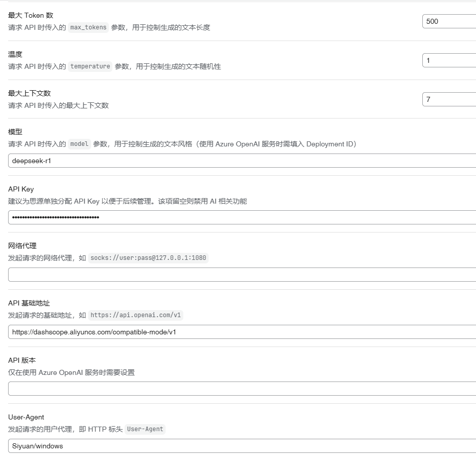Screen dimensions: 476x458
Task: Click the temperature code snippet in description
Action: click(x=90, y=66)
